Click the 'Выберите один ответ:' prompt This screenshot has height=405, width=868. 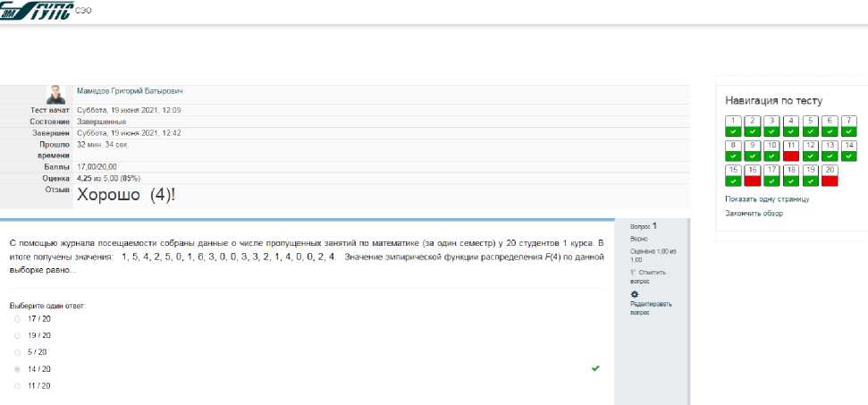pyautogui.click(x=47, y=306)
